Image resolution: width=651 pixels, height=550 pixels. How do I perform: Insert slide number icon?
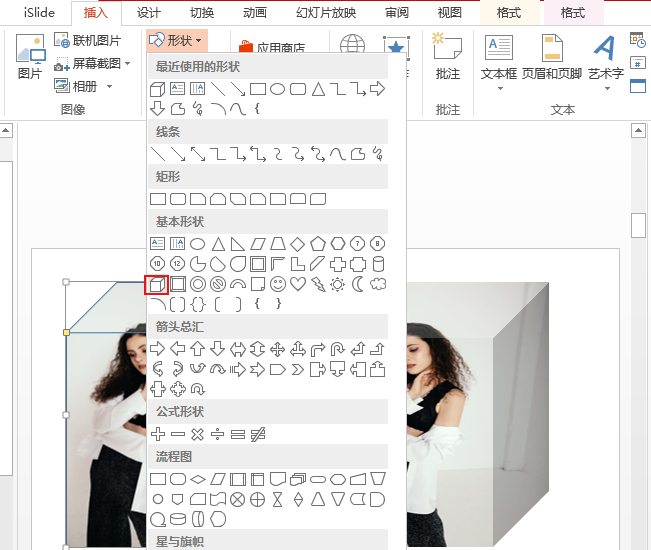point(638,63)
